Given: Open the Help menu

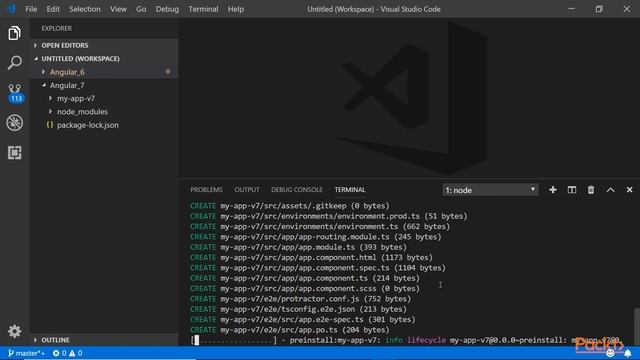Looking at the screenshot, I should [236, 9].
